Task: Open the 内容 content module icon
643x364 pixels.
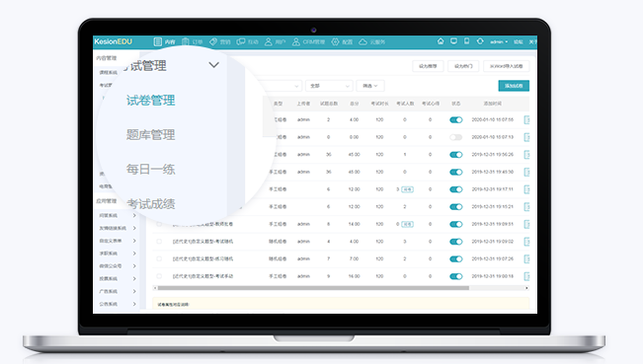Action: (157, 41)
